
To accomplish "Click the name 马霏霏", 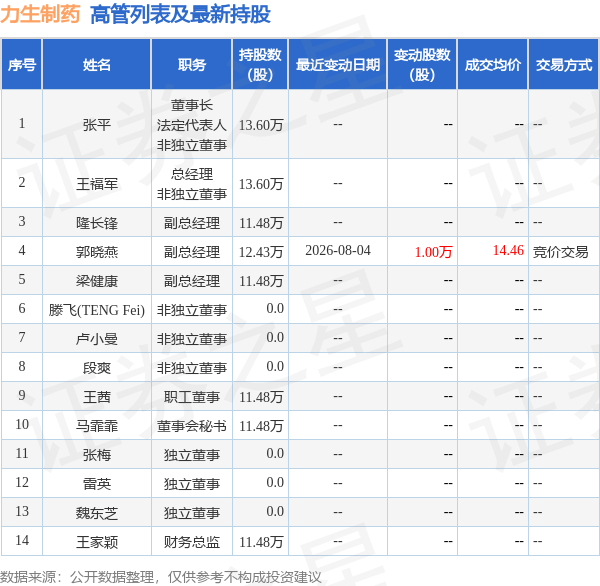I will (x=97, y=426).
